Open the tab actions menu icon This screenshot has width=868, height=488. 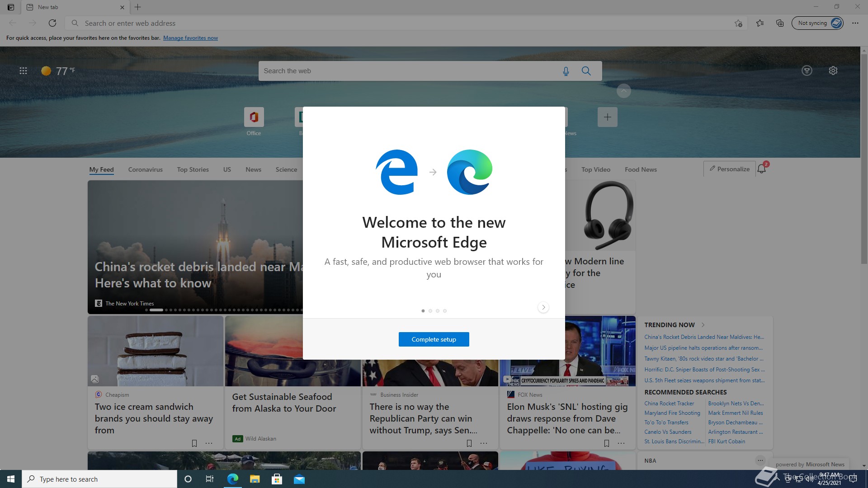coord(11,7)
